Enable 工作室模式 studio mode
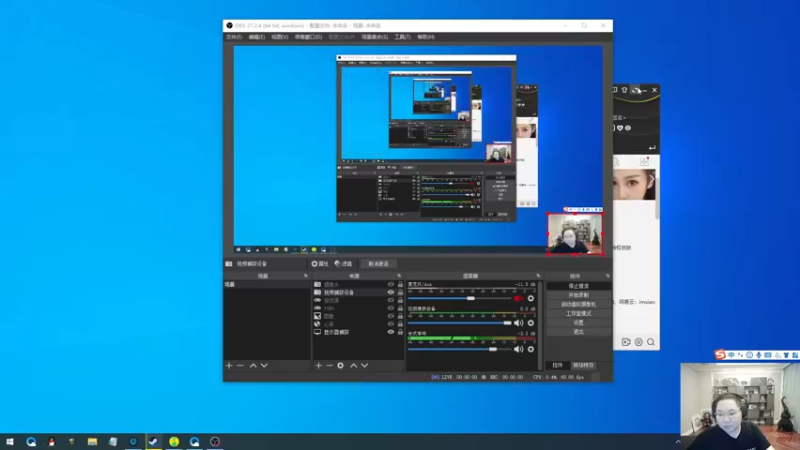 (579, 314)
